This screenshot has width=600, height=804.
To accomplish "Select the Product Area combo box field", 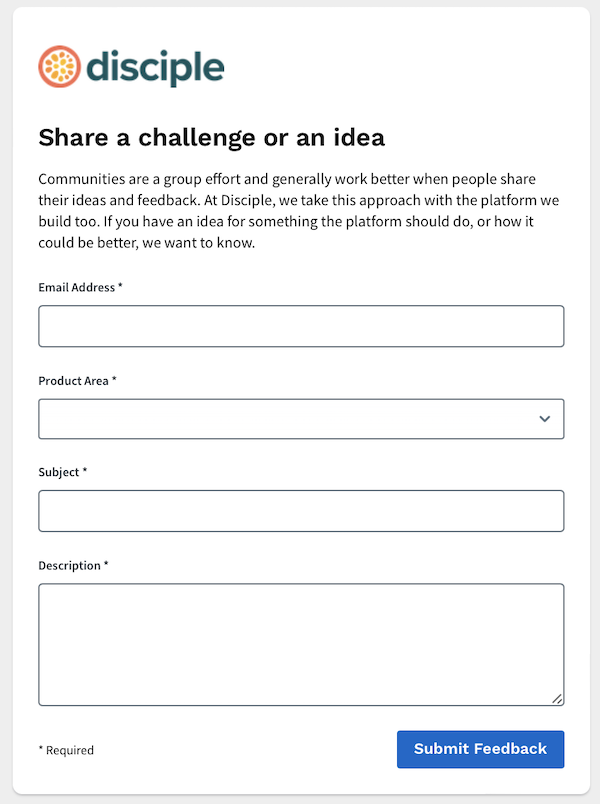I will point(301,419).
